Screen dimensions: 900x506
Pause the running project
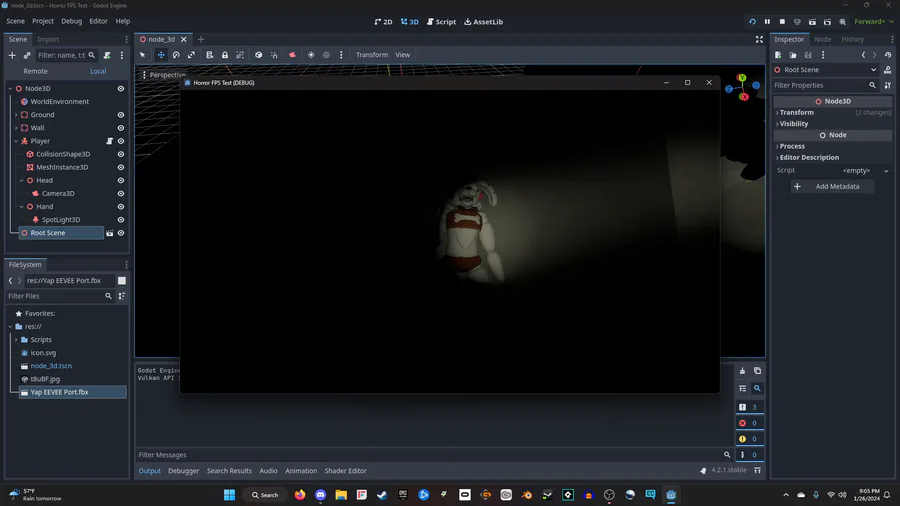(767, 22)
